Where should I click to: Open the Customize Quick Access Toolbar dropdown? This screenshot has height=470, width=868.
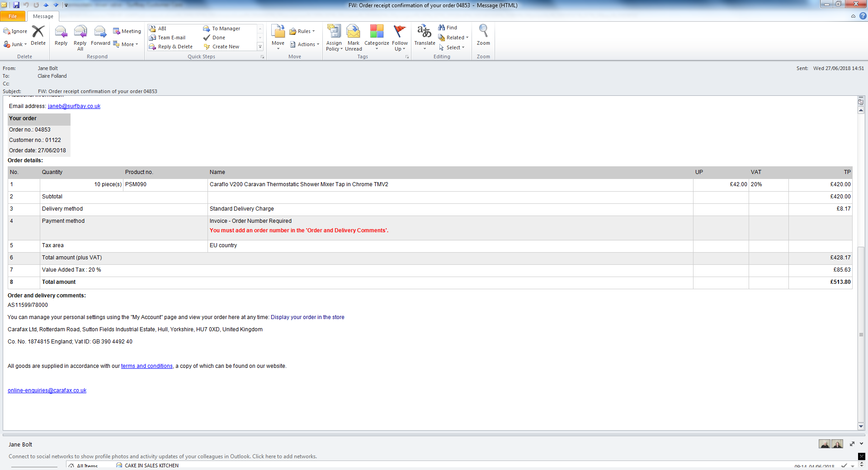click(x=66, y=5)
